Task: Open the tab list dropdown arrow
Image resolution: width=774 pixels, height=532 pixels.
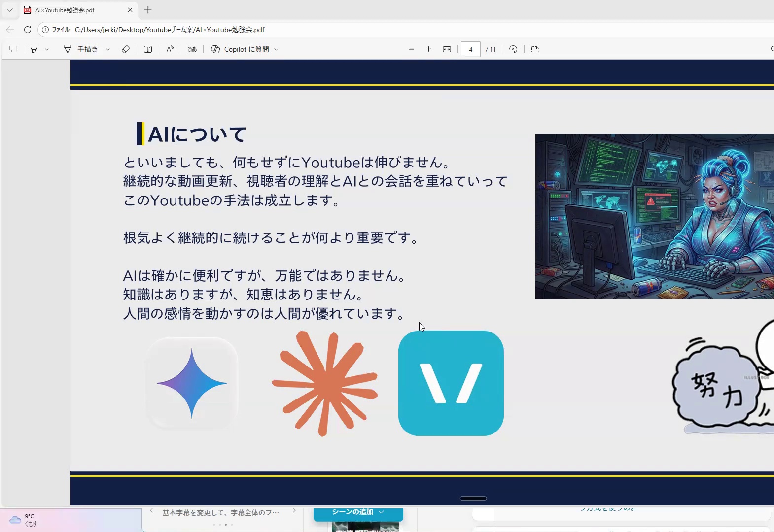Action: [x=9, y=10]
